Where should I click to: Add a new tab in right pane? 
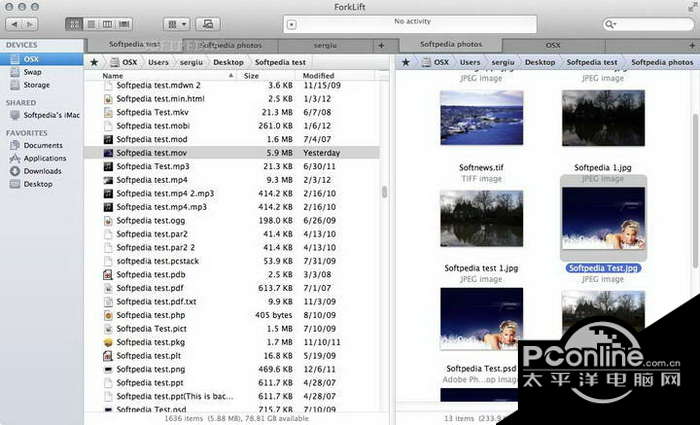(692, 45)
